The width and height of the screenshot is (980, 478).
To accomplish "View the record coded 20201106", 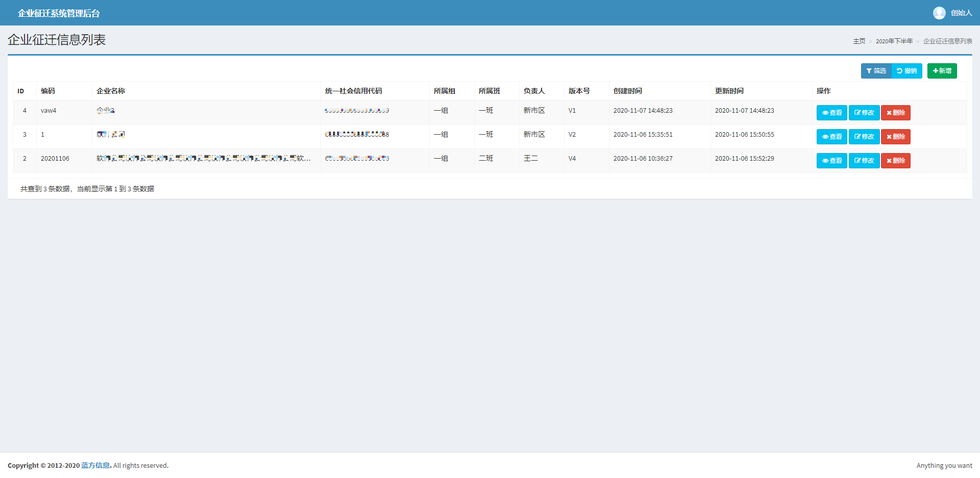I will click(x=831, y=161).
